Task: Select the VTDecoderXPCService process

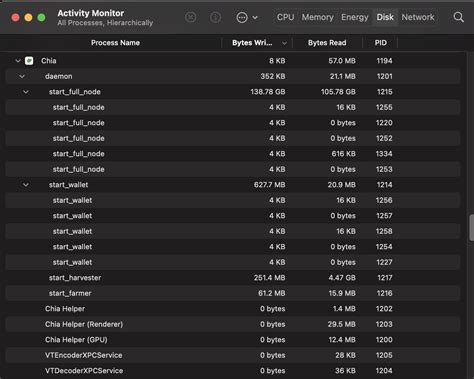Action: pos(233,371)
